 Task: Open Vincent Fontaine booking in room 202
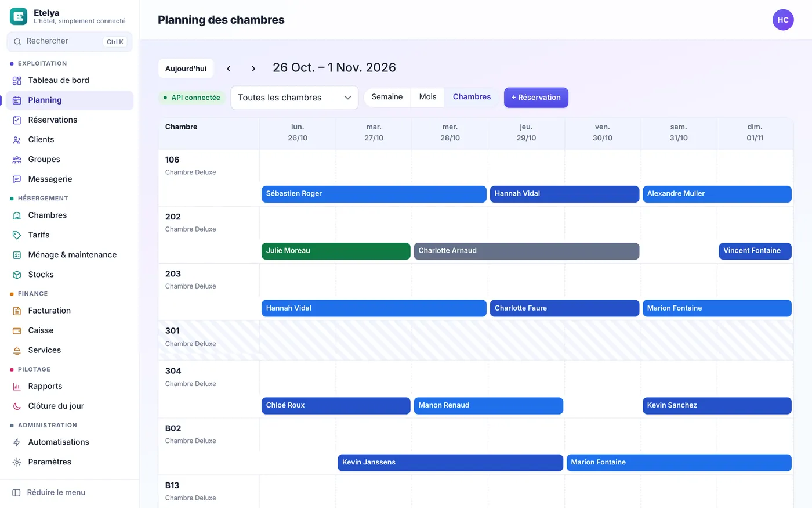click(x=755, y=251)
